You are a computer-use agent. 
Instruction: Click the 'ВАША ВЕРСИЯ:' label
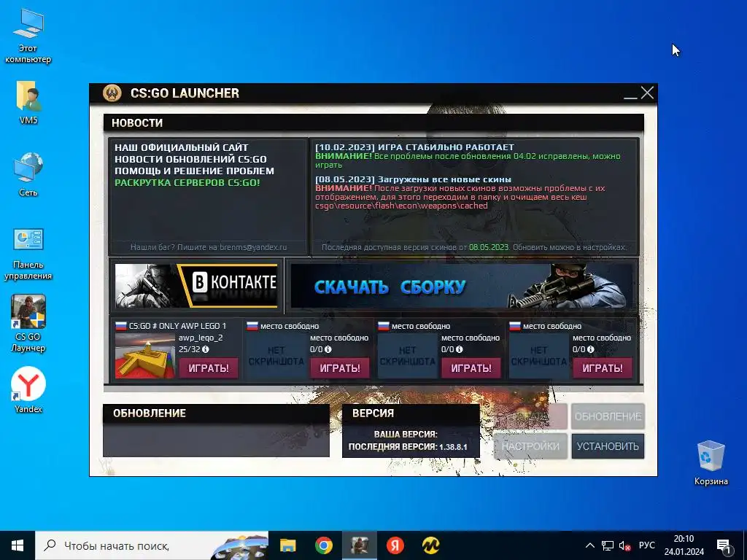click(406, 435)
